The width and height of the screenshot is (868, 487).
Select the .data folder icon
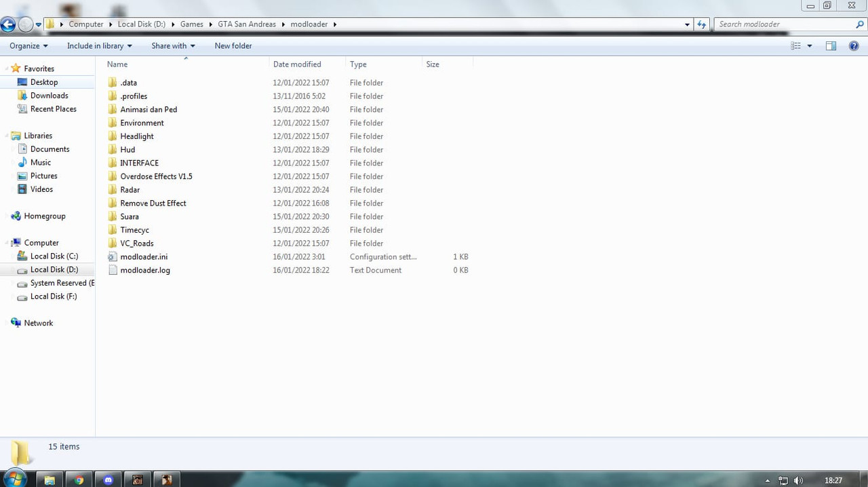tap(113, 83)
